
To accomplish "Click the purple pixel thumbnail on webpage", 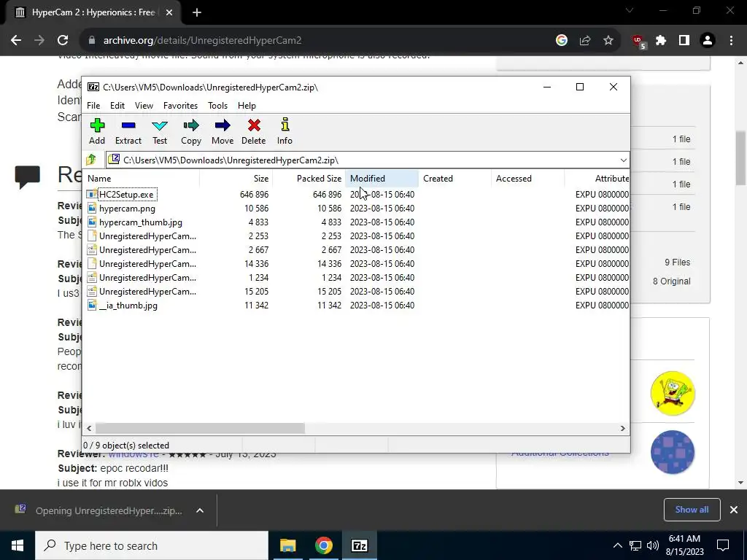I will pos(673,452).
